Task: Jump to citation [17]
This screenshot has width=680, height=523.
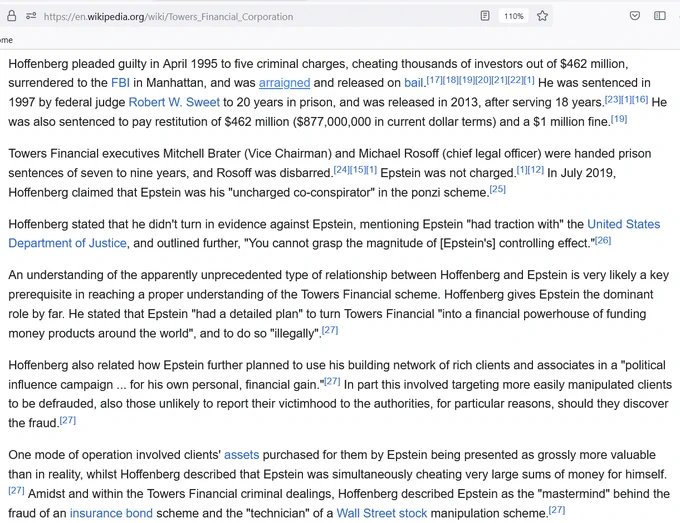Action: point(435,80)
